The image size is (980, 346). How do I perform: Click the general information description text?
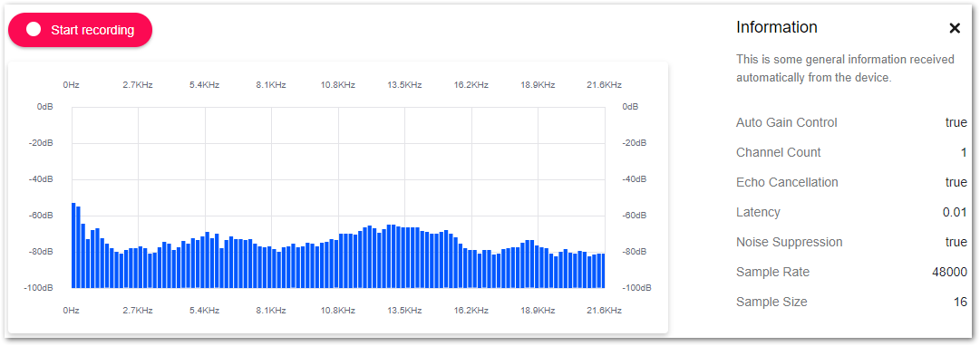845,69
